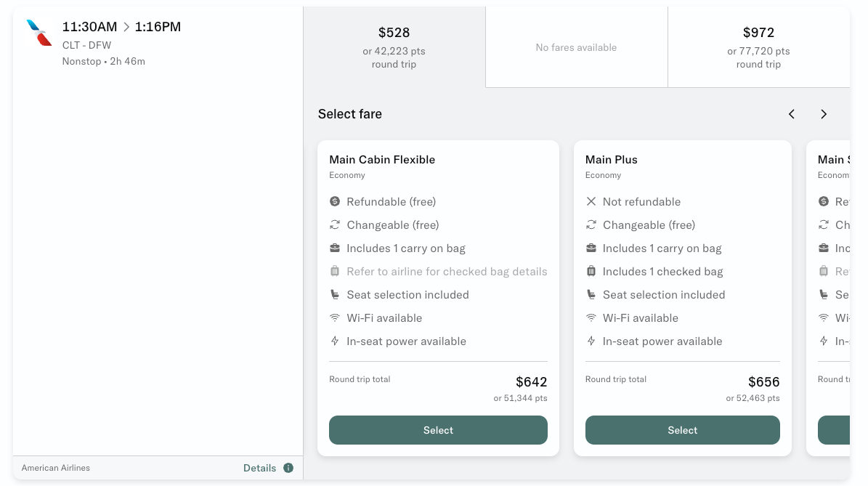Click the Changeable arrows icon on Main Plus

click(591, 224)
